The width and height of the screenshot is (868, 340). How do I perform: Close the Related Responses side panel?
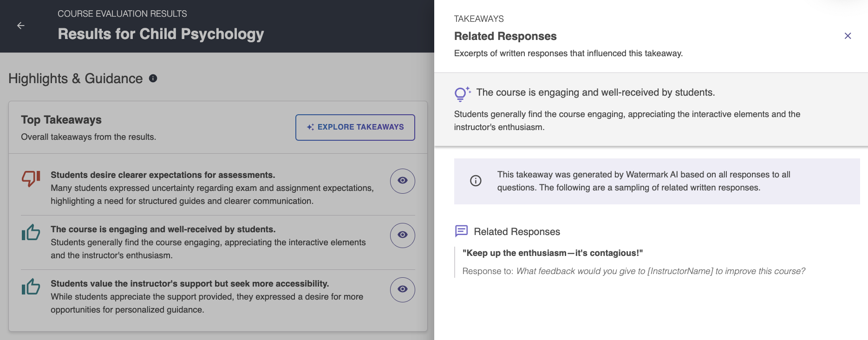pyautogui.click(x=848, y=36)
